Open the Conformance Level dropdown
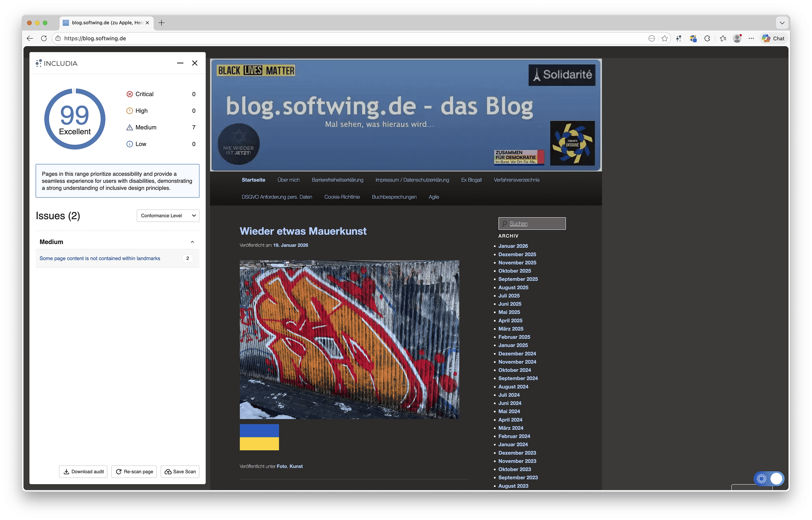The width and height of the screenshot is (812, 520). 167,215
